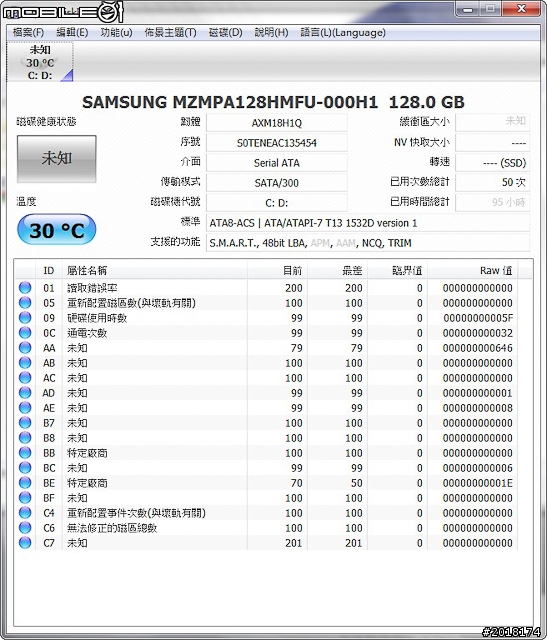Click status icon for attribute C7
This screenshot has width=547, height=640.
25,543
